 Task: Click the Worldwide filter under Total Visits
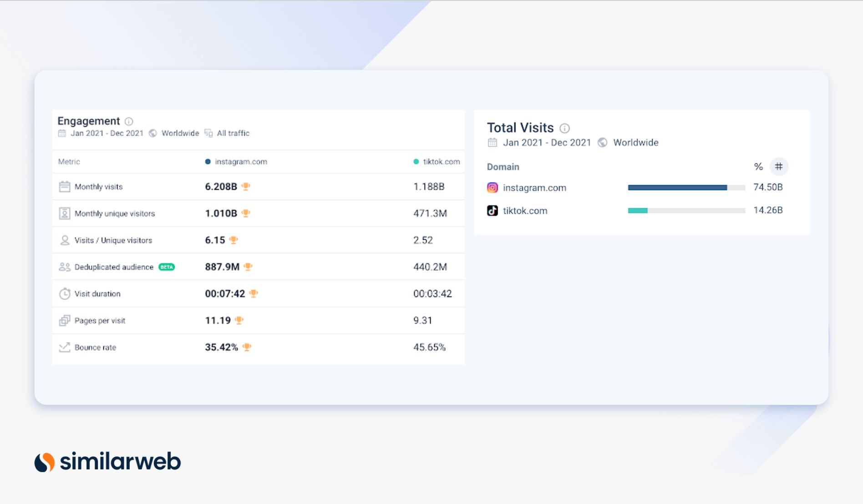pyautogui.click(x=636, y=142)
